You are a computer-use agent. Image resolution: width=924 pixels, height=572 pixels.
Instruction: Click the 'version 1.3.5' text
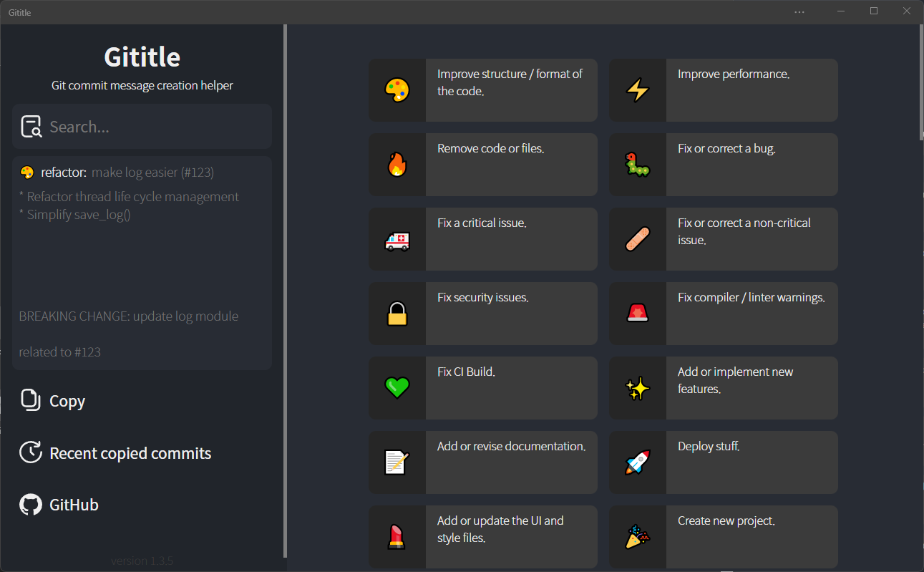142,561
